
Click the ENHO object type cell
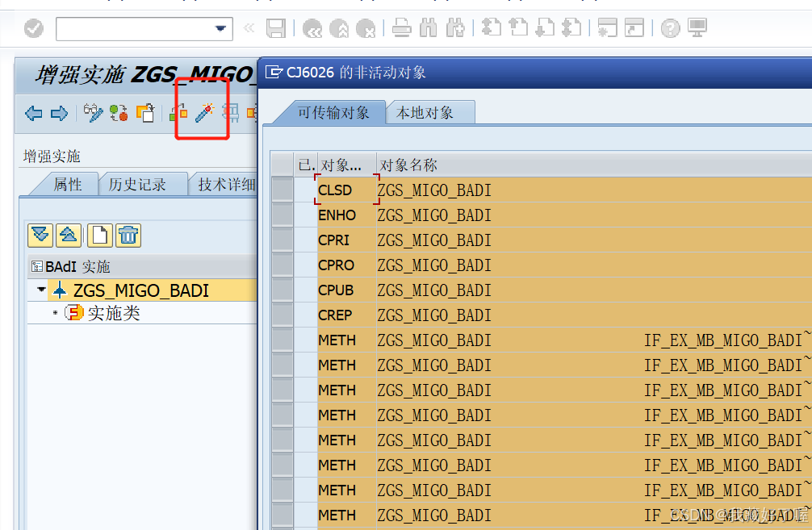tap(346, 215)
